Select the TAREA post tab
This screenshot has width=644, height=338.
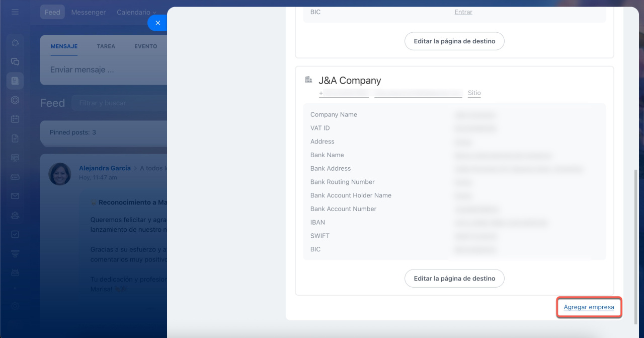pos(106,46)
